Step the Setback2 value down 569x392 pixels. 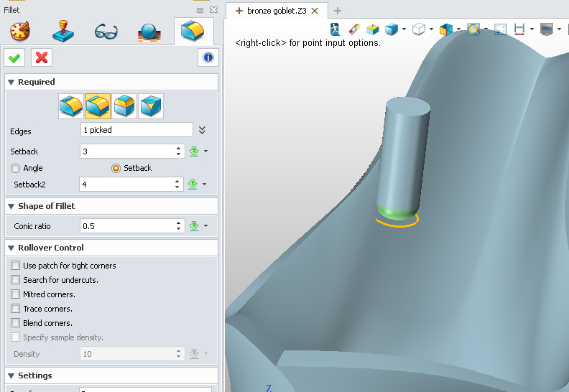177,187
